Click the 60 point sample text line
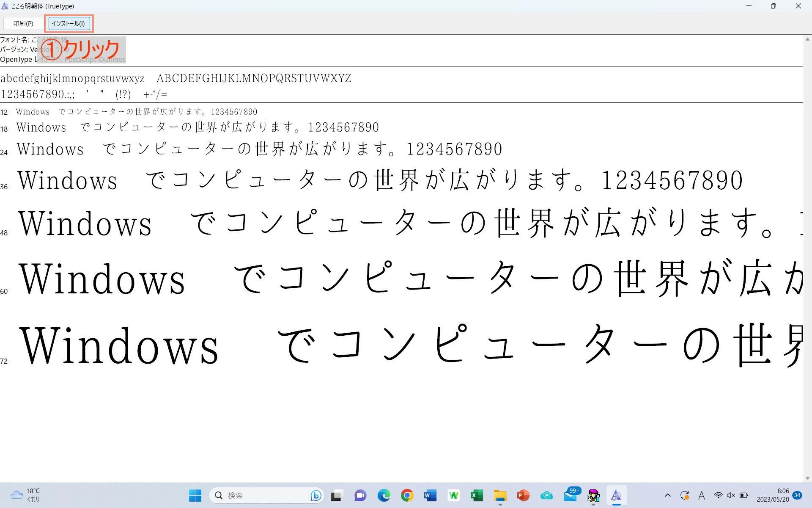Viewport: 812px width, 508px height. click(x=411, y=278)
